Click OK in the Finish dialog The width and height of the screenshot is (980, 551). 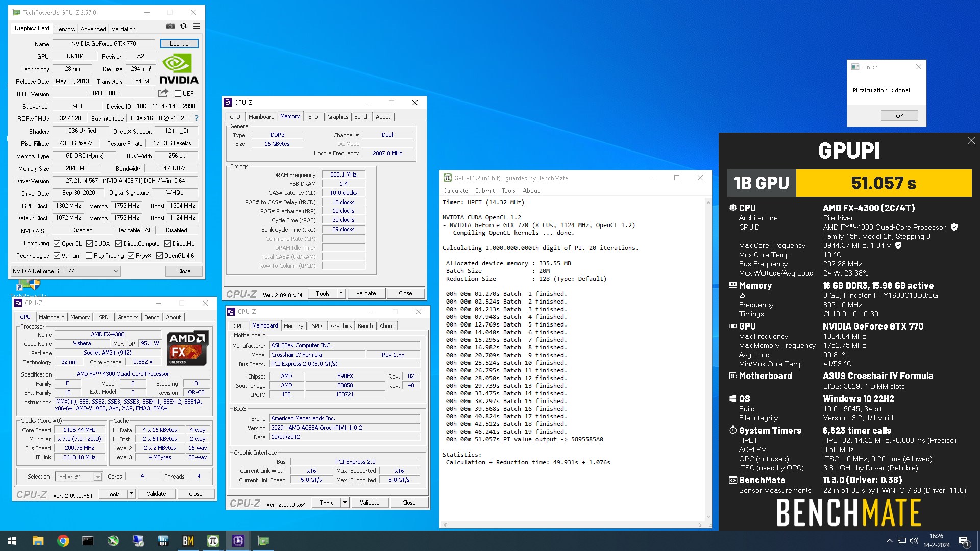pos(899,116)
